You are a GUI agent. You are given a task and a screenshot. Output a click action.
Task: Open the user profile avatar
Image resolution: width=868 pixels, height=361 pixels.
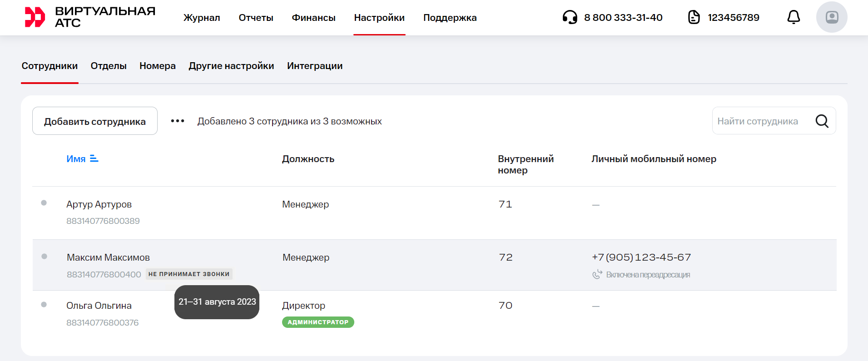click(831, 17)
